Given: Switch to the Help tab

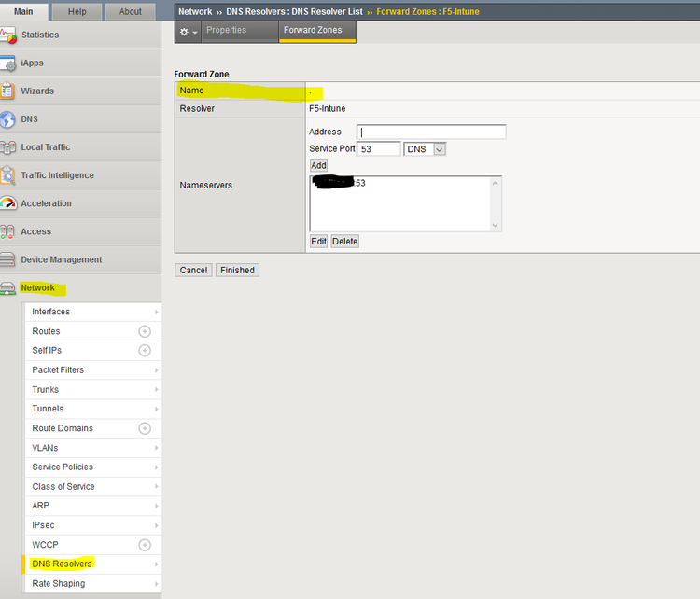Looking at the screenshot, I should [77, 11].
